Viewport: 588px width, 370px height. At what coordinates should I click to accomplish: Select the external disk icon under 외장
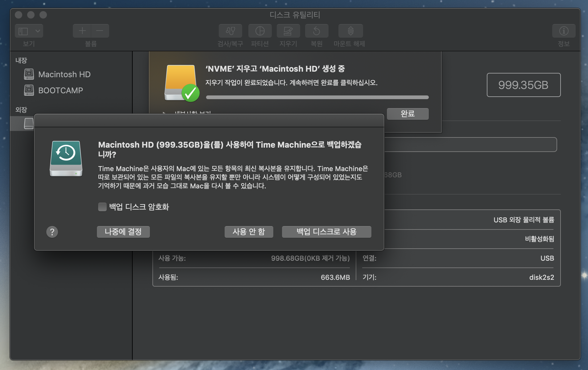29,123
